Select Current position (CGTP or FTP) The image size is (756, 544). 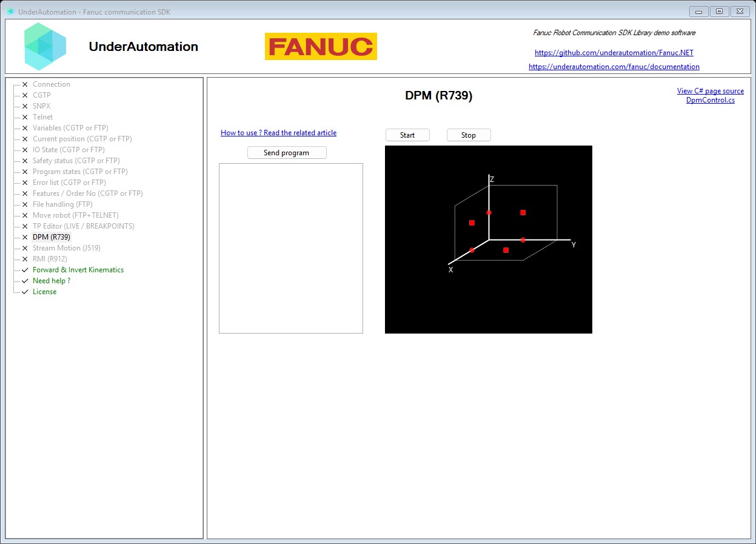coord(82,139)
